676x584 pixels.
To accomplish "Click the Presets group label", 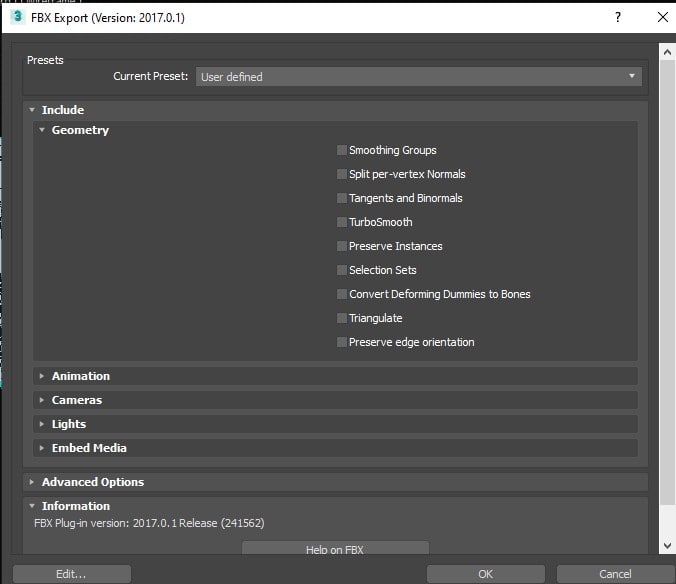I will point(45,60).
